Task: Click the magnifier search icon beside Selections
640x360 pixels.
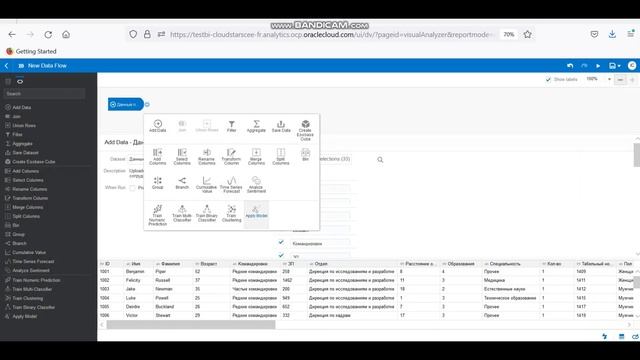Action: point(380,160)
